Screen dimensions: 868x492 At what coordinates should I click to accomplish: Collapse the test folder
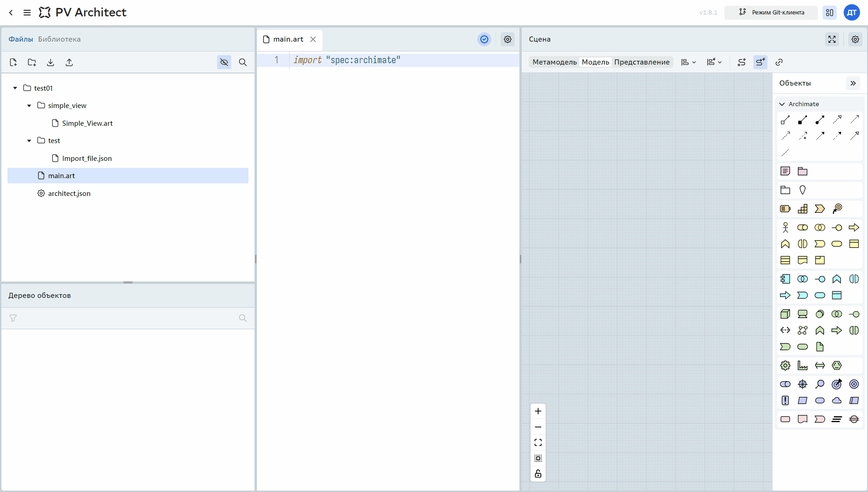click(29, 141)
